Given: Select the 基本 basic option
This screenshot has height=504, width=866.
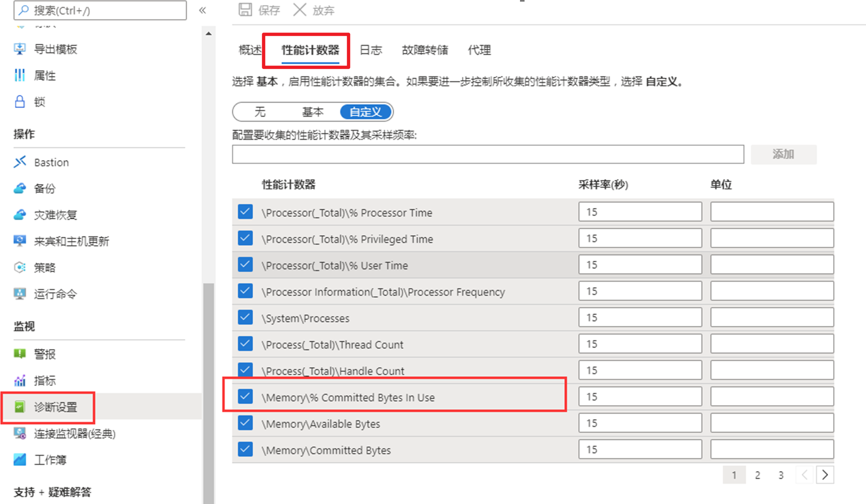Looking at the screenshot, I should point(313,112).
